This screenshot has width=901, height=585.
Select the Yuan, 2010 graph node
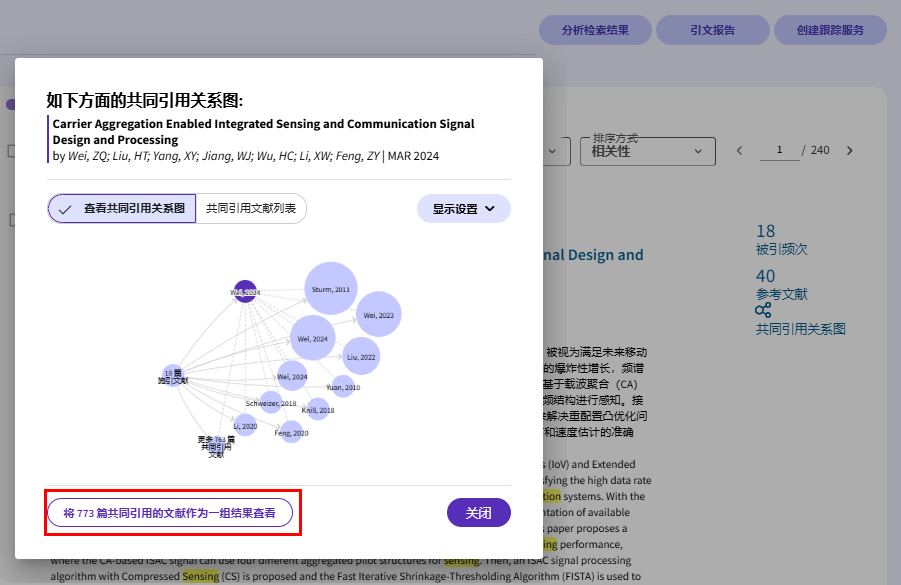point(343,386)
